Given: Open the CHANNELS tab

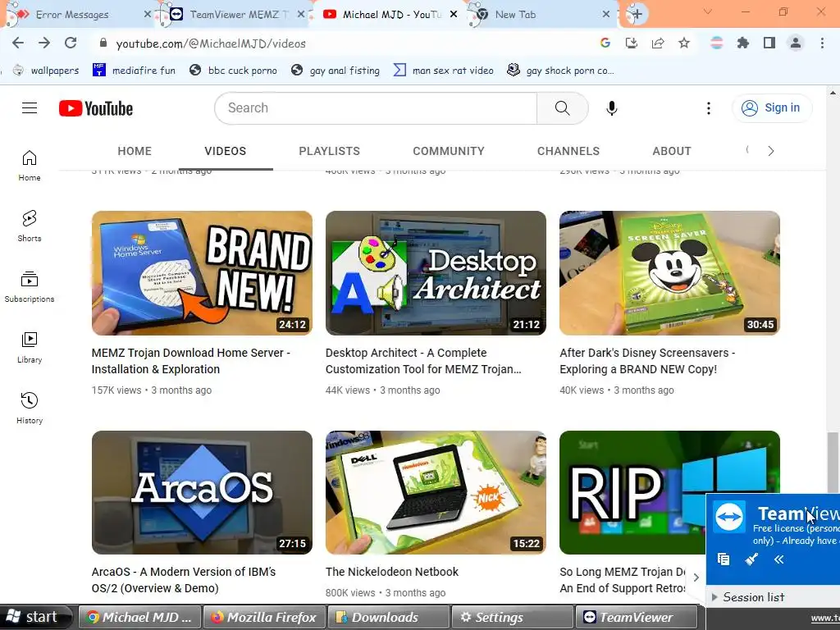Looking at the screenshot, I should point(568,152).
